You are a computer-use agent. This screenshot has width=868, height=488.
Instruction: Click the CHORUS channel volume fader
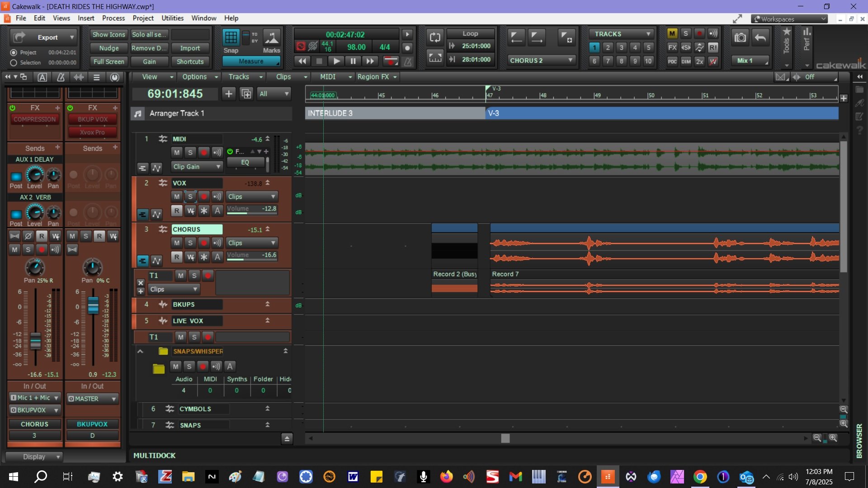(35, 340)
